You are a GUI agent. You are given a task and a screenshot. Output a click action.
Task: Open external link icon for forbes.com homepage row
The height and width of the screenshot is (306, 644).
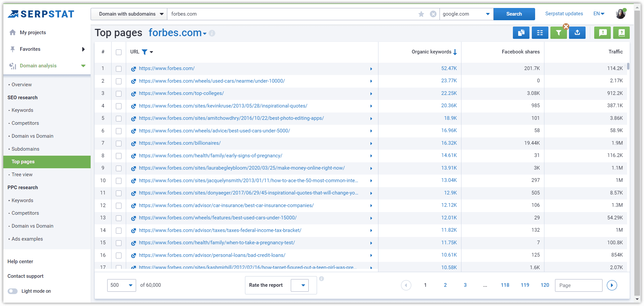pyautogui.click(x=133, y=69)
